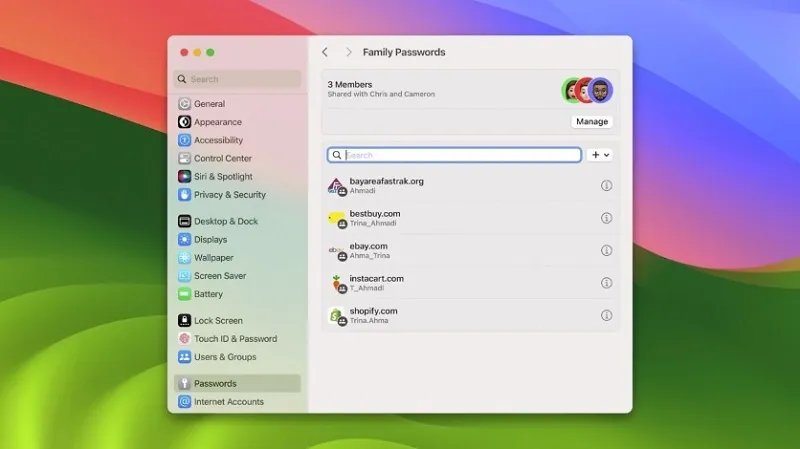Screen dimensions: 800x449
Task: Click the sidebar settings search box
Action: [237, 79]
